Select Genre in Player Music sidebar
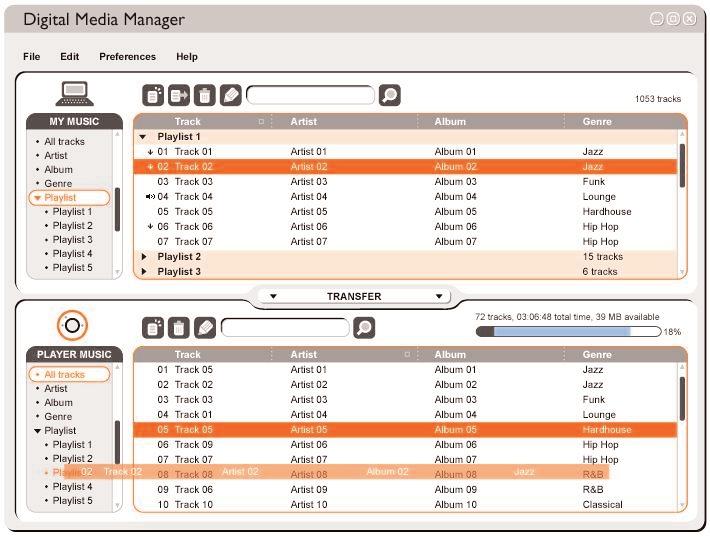Image resolution: width=710 pixels, height=537 pixels. point(58,417)
